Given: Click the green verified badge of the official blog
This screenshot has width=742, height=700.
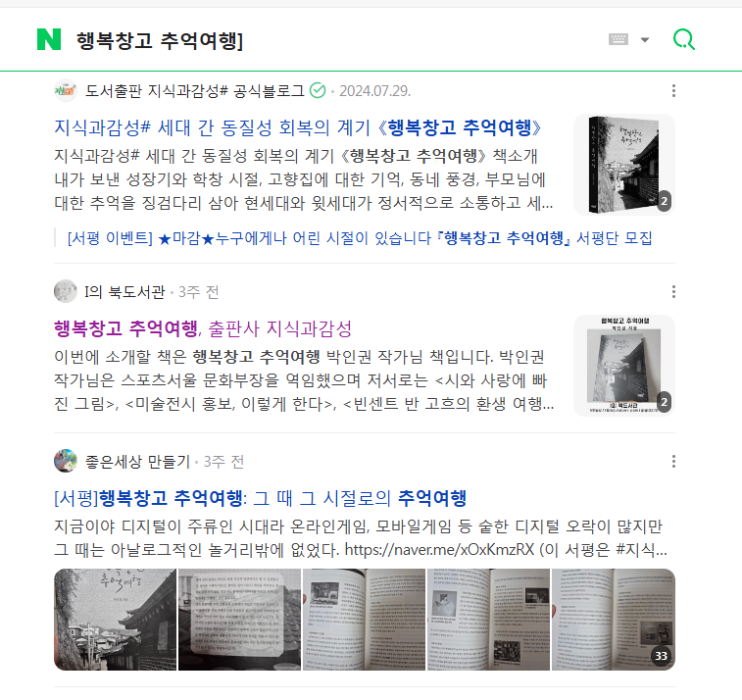Looking at the screenshot, I should (x=318, y=90).
